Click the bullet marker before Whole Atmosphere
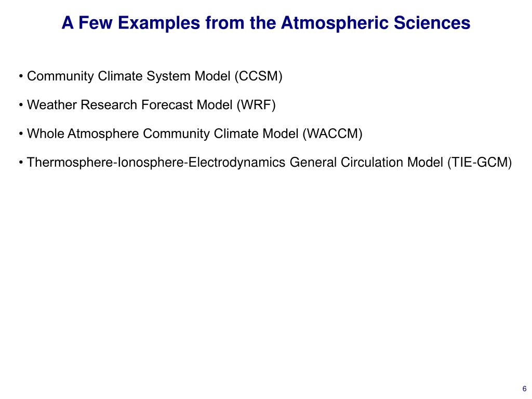The height and width of the screenshot is (399, 532). point(21,134)
